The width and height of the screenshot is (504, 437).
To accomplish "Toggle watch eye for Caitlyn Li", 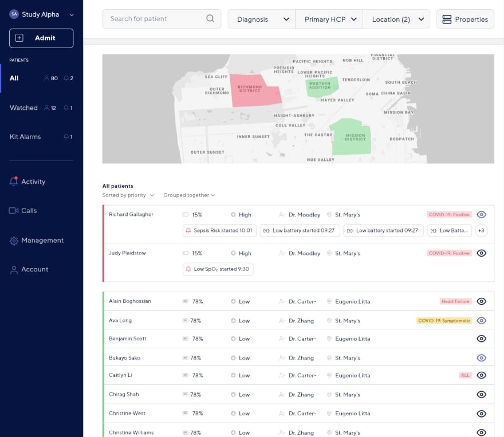I will [x=481, y=375].
